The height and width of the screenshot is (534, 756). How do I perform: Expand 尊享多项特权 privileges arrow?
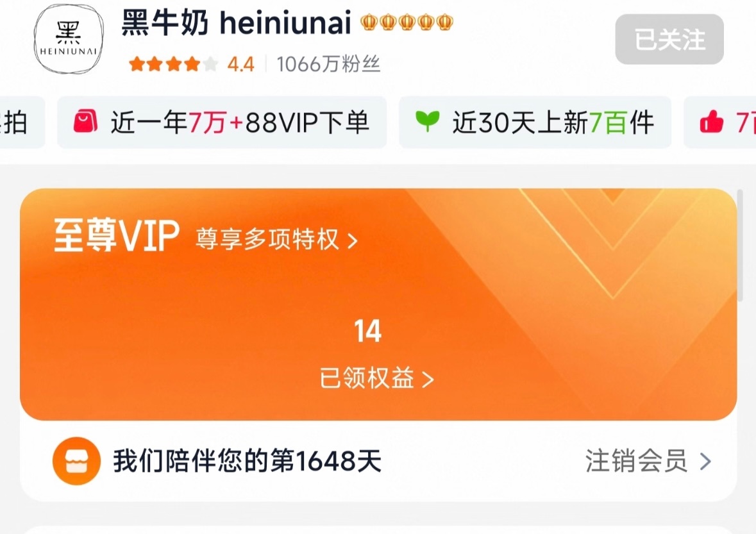353,240
